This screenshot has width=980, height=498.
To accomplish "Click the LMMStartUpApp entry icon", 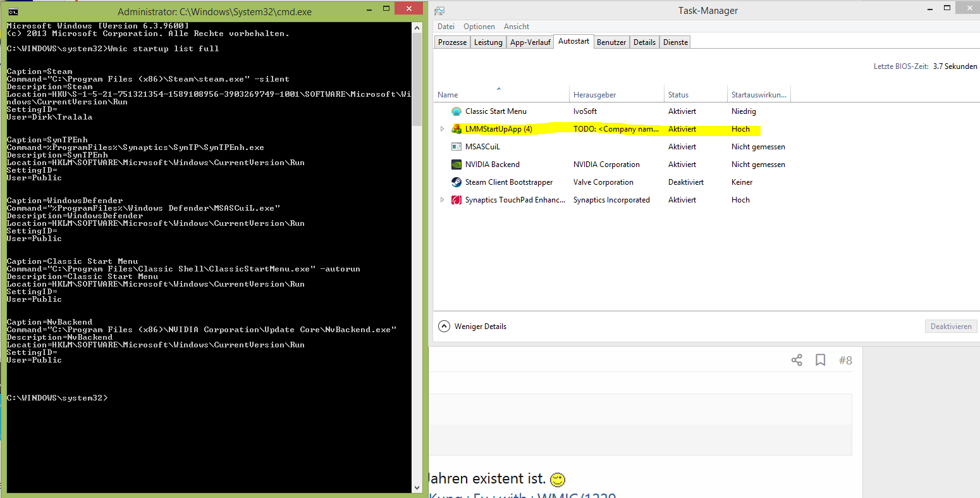I will coord(456,129).
